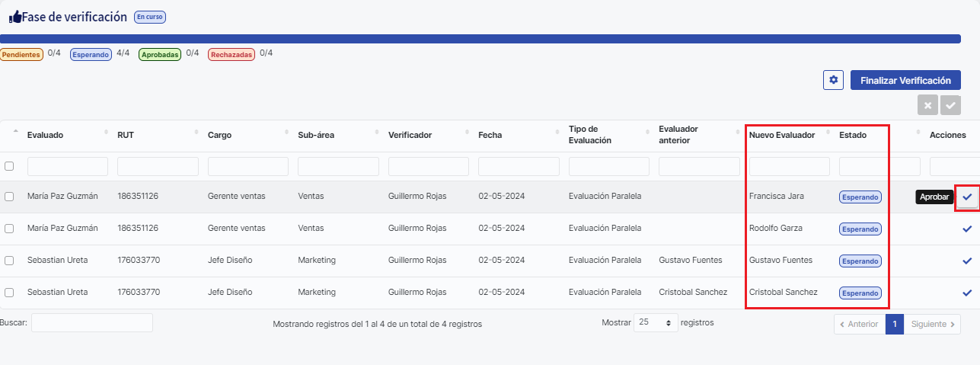Image resolution: width=980 pixels, height=365 pixels.
Task: Check the first María Paz Guzmán row
Action: click(9, 197)
